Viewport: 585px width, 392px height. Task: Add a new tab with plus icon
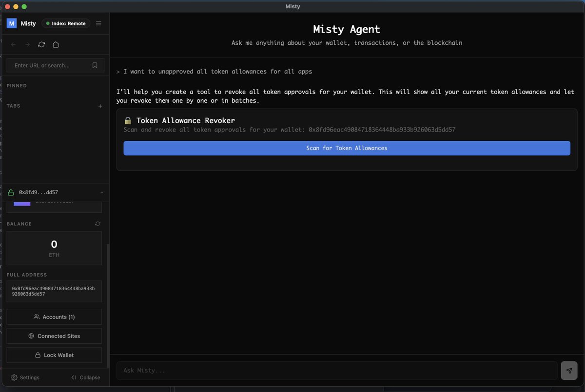pyautogui.click(x=100, y=106)
